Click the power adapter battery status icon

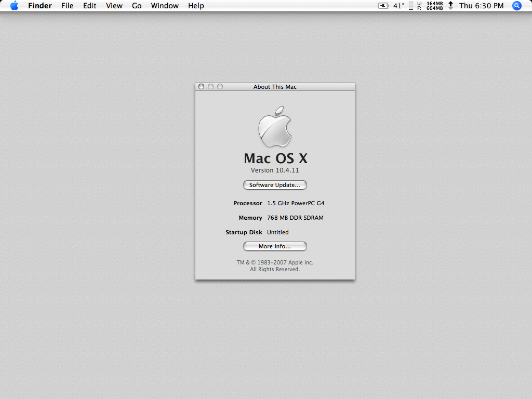point(383,6)
